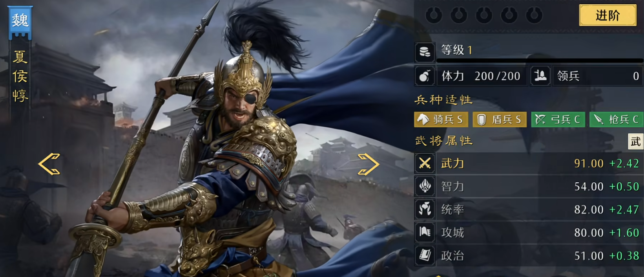The image size is (644, 277).
Task: Click the 智力 intelligence flame icon
Action: click(x=425, y=186)
